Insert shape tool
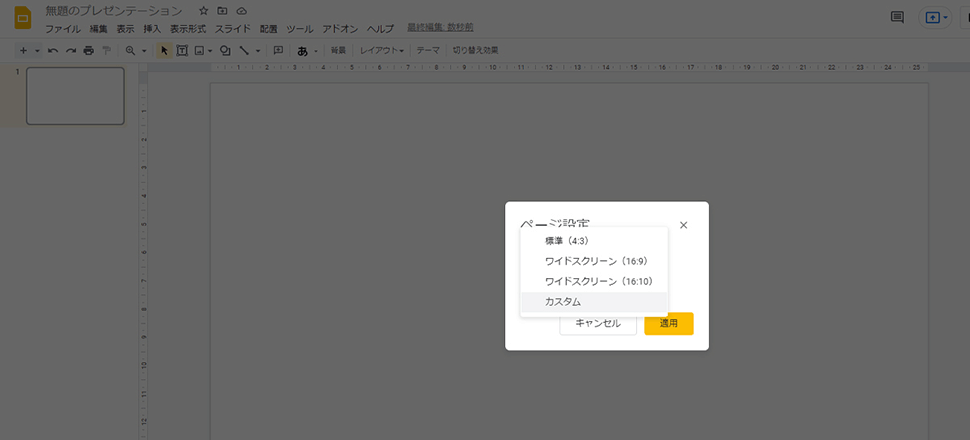 [226, 51]
